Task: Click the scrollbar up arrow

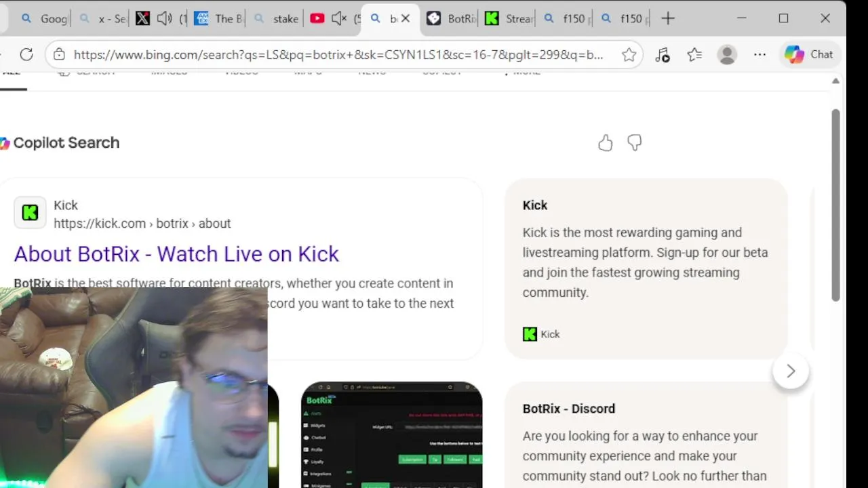Action: 835,81
